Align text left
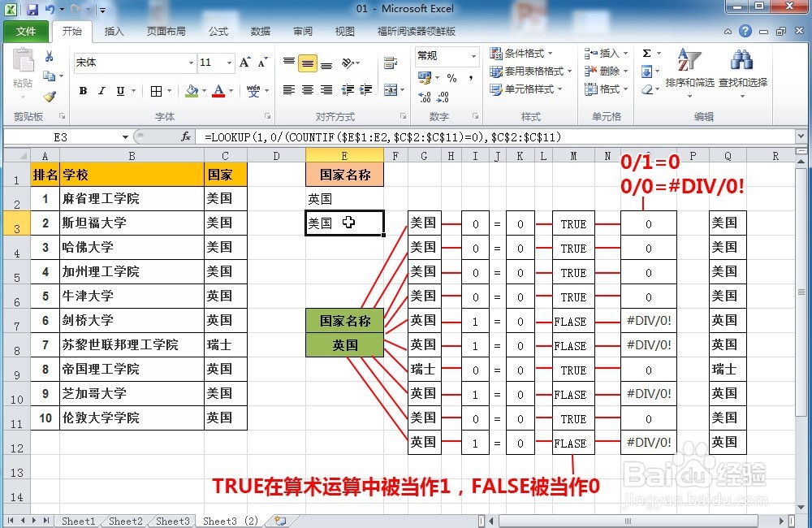 click(x=289, y=90)
